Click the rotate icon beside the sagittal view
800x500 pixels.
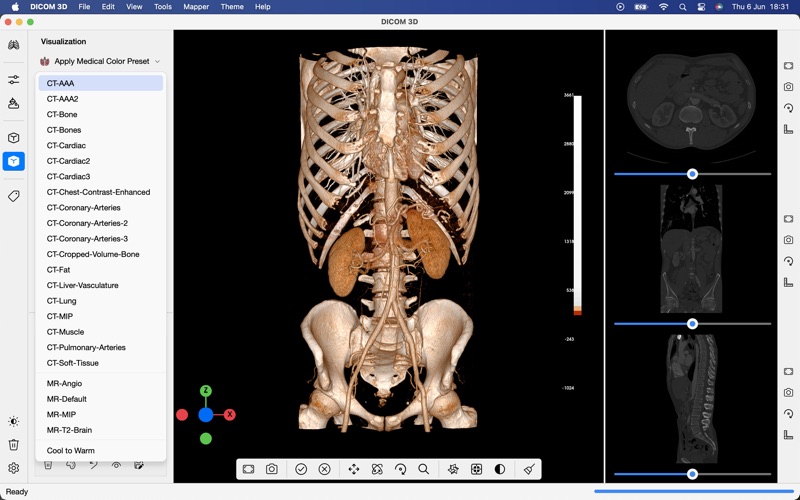(x=788, y=414)
